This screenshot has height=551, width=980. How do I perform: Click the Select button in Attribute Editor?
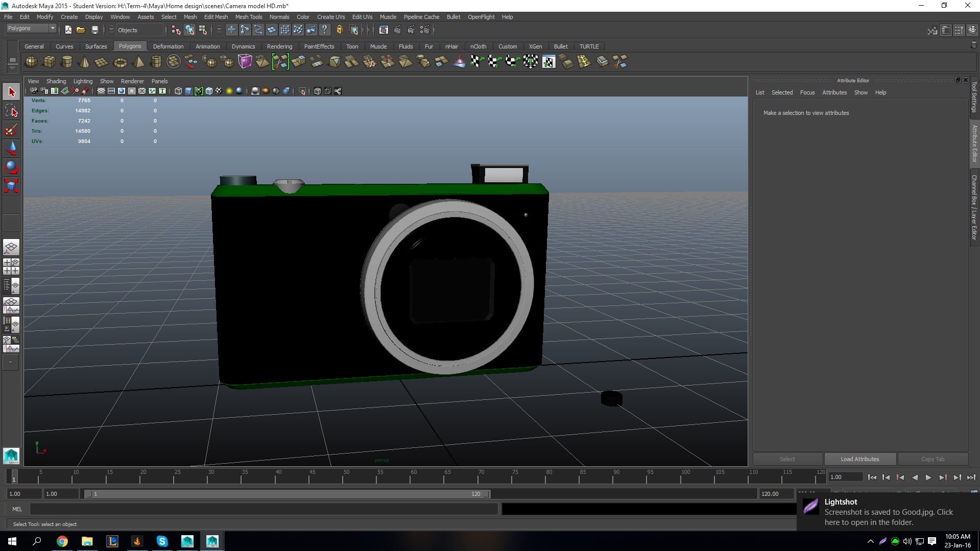(787, 459)
